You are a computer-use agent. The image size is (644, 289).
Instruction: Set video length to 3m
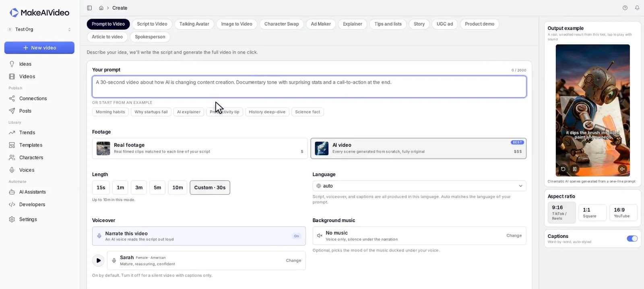coord(139,187)
